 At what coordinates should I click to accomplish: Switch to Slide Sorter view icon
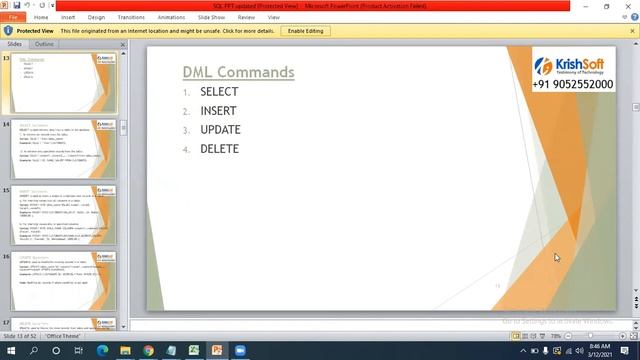pyautogui.click(x=525, y=336)
